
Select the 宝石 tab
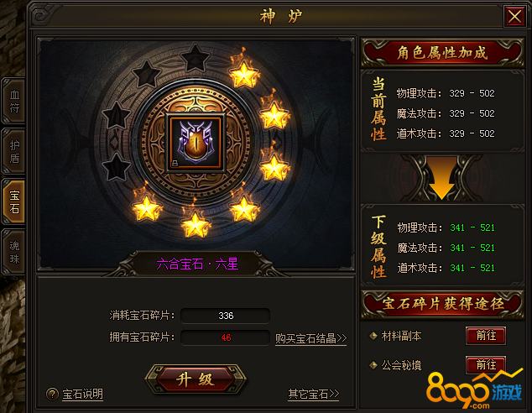(x=13, y=201)
